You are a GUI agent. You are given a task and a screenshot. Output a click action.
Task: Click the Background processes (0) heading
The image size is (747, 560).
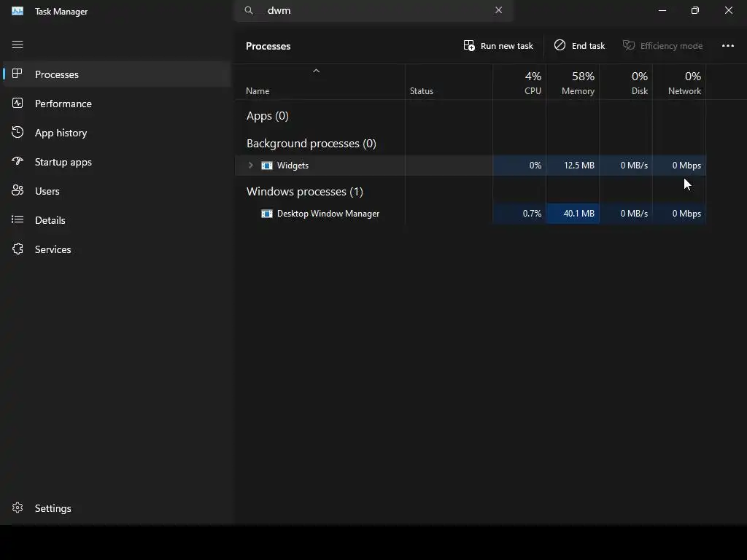311,144
